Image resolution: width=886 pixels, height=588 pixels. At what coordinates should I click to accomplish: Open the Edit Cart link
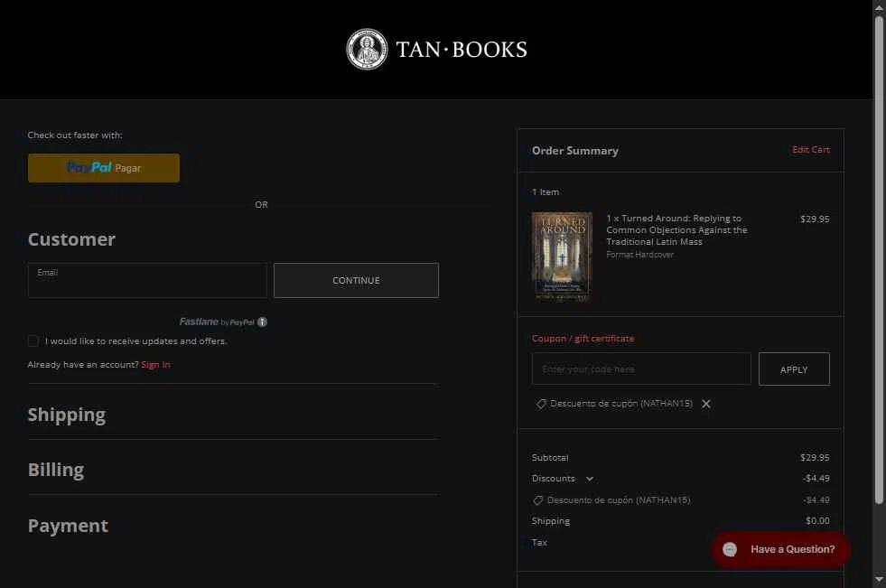811,149
